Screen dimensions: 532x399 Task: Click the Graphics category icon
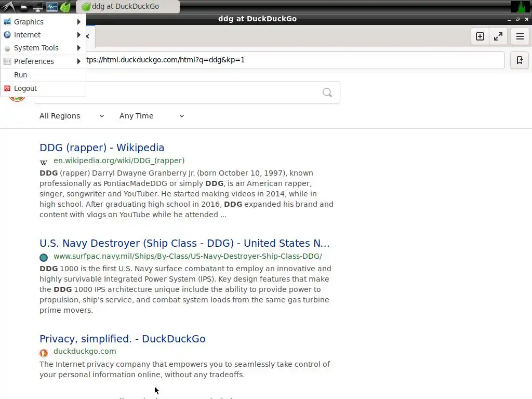tap(7, 22)
